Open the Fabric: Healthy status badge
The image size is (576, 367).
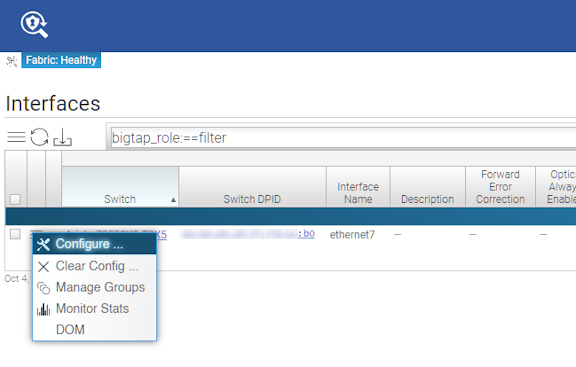(61, 60)
